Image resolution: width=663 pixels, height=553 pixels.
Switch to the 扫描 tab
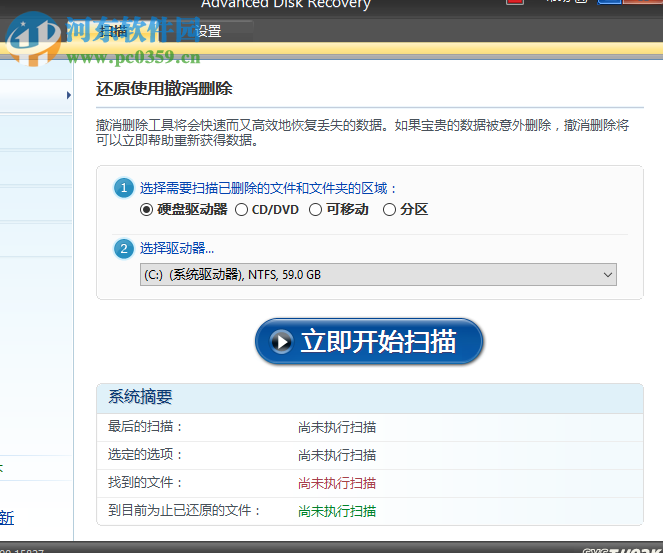(113, 31)
